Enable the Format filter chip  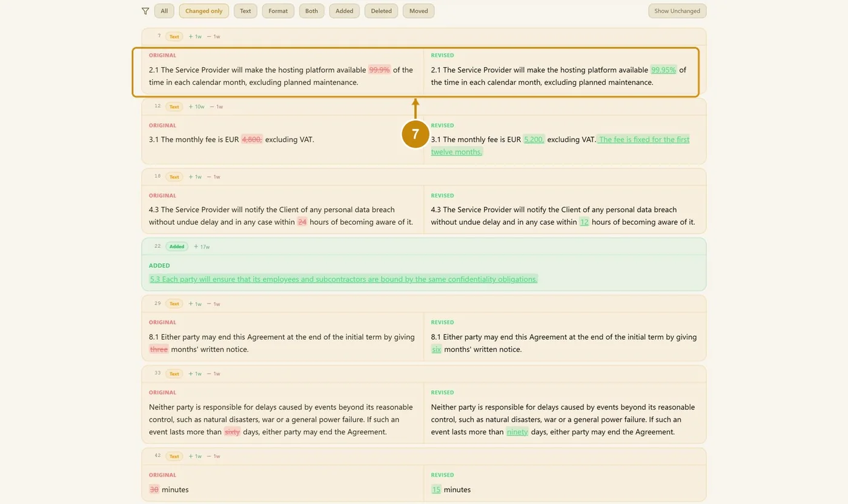click(278, 11)
